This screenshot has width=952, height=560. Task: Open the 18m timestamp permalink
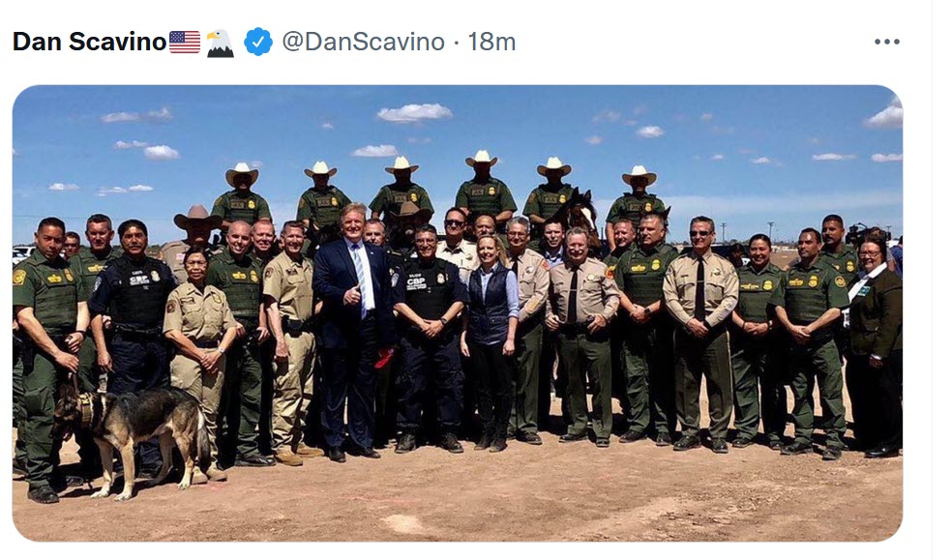pos(491,42)
